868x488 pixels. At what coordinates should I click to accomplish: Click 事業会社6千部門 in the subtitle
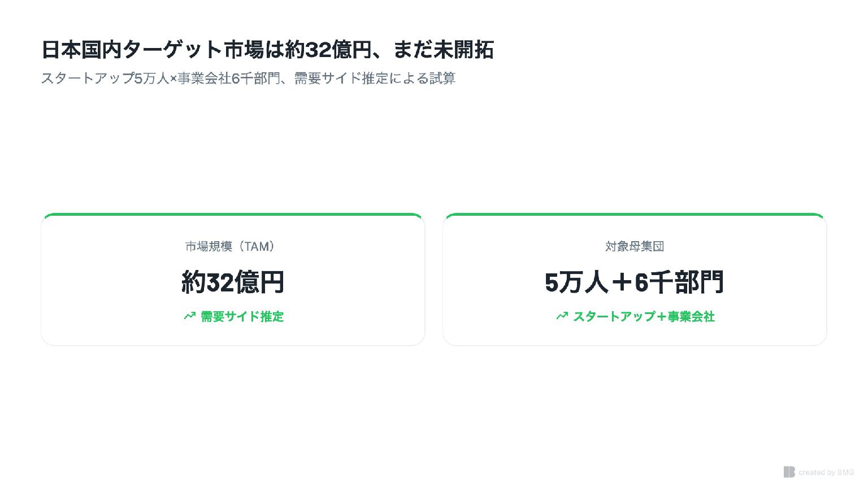[228, 79]
